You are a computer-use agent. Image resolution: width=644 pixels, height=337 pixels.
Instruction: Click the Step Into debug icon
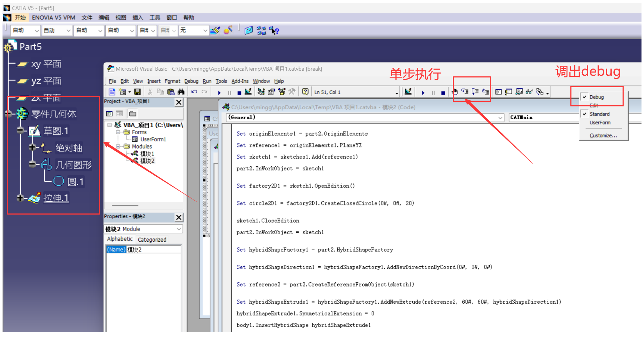(x=465, y=92)
